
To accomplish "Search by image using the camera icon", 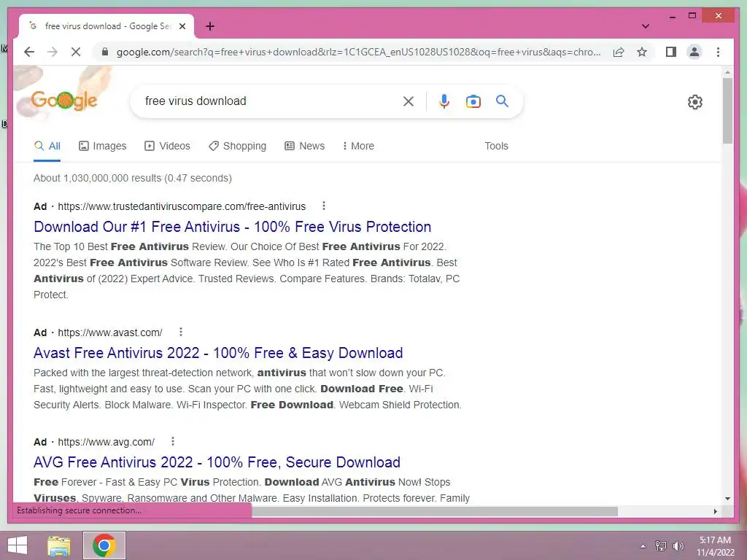I will point(473,101).
